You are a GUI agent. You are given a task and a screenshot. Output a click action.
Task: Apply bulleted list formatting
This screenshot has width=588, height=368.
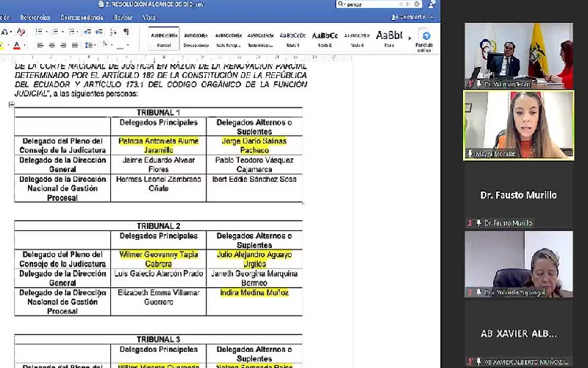click(x=39, y=32)
